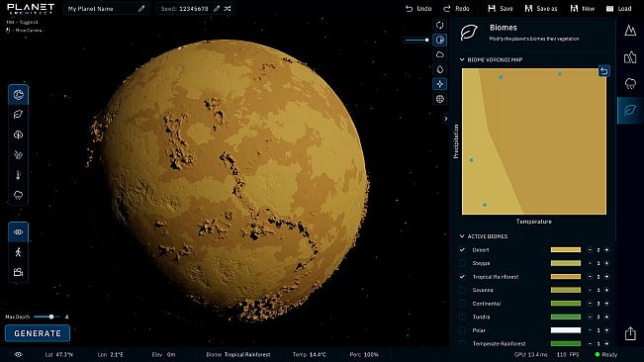The width and height of the screenshot is (644, 362).
Task: Uncheck the Tropical Rainforest biome checkbox
Action: pyautogui.click(x=462, y=277)
